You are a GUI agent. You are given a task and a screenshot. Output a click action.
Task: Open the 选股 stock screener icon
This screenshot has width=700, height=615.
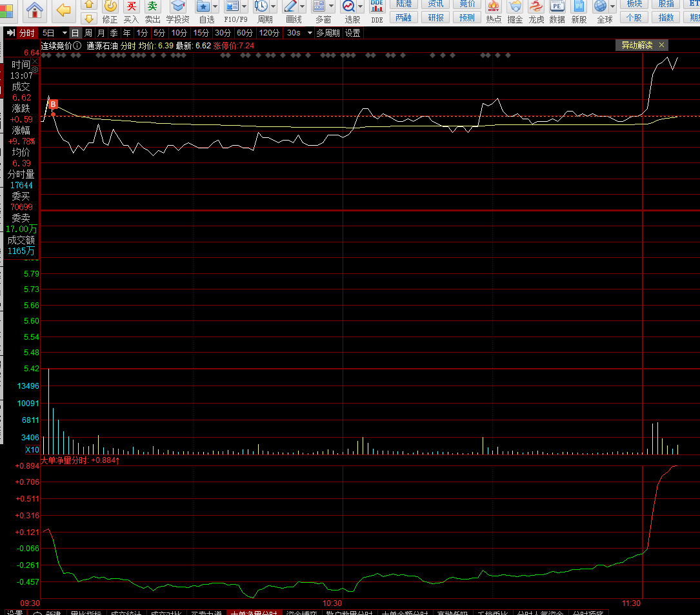pyautogui.click(x=348, y=12)
